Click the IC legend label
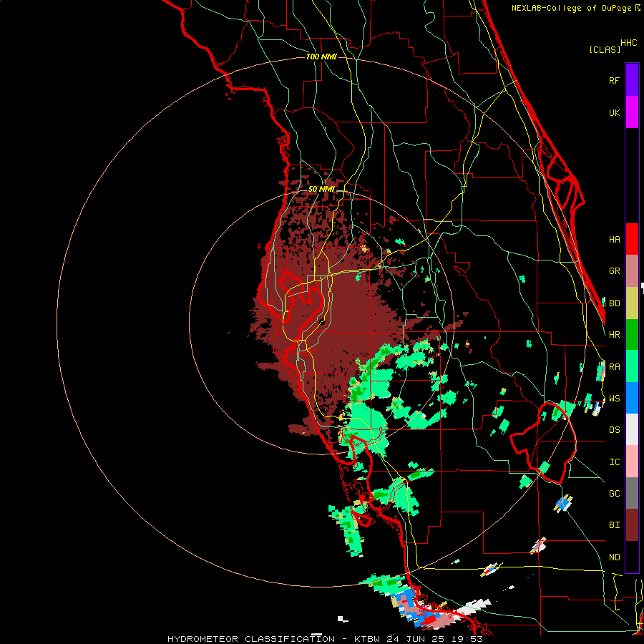The width and height of the screenshot is (644, 644). coord(614,462)
